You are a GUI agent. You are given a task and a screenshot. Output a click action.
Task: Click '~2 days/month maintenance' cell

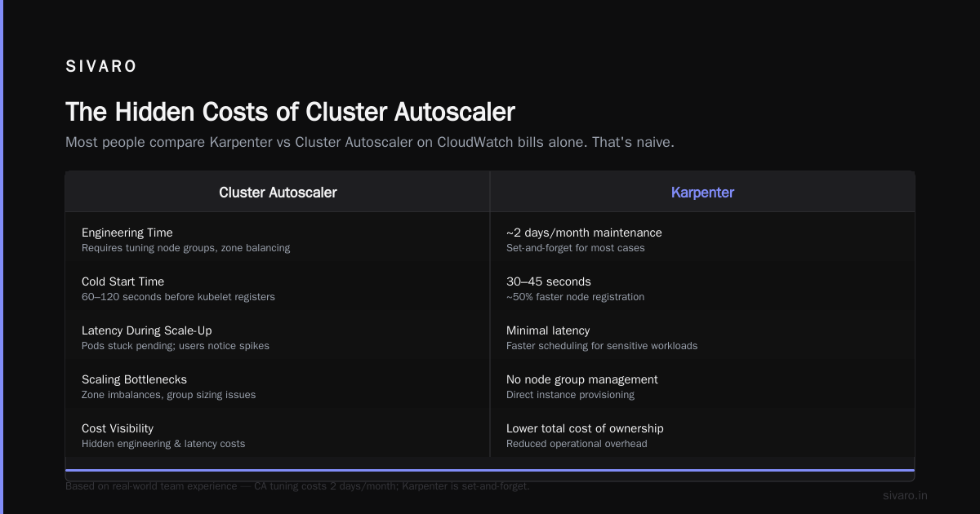[x=584, y=233]
